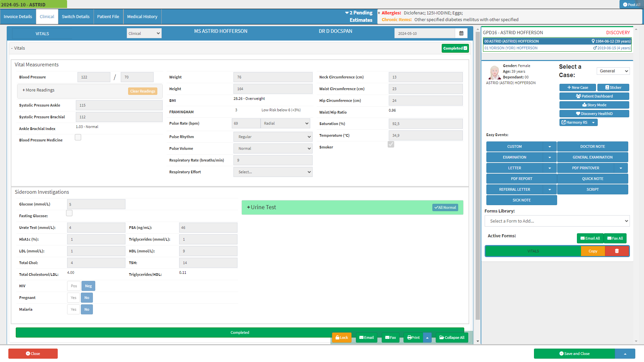The image size is (644, 362).
Task: Click the Sticker button icon
Action: pyautogui.click(x=613, y=87)
